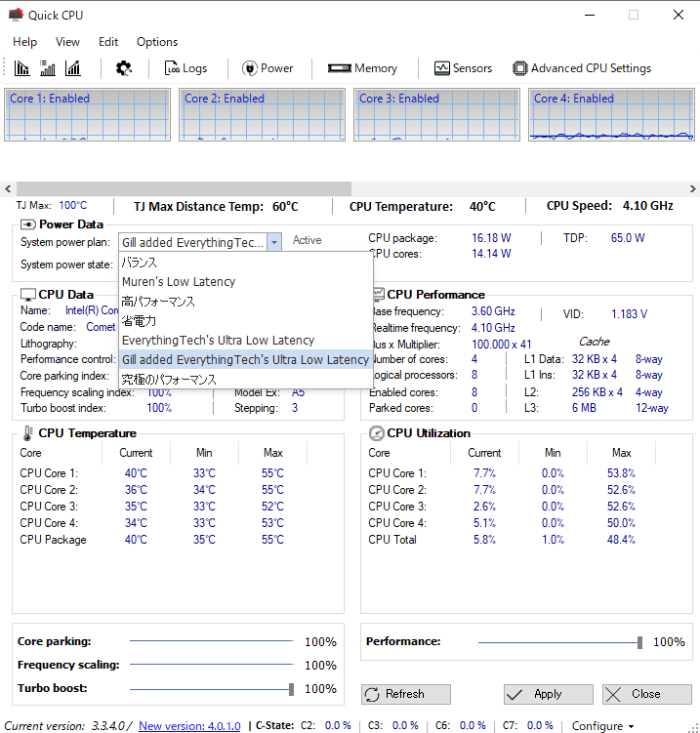Click the Apply button
700x733 pixels.
click(x=549, y=694)
